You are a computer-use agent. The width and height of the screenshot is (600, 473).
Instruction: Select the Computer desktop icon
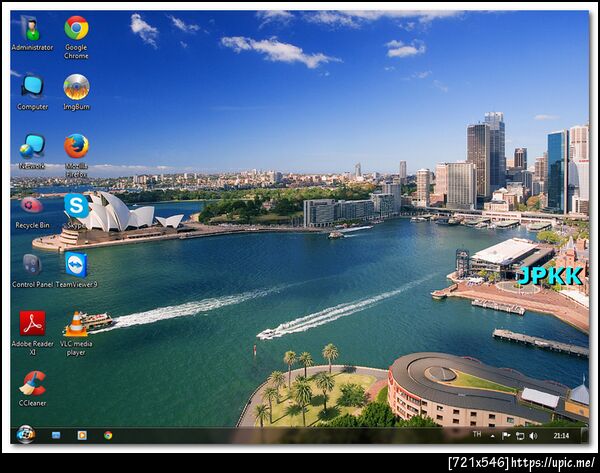pos(32,92)
